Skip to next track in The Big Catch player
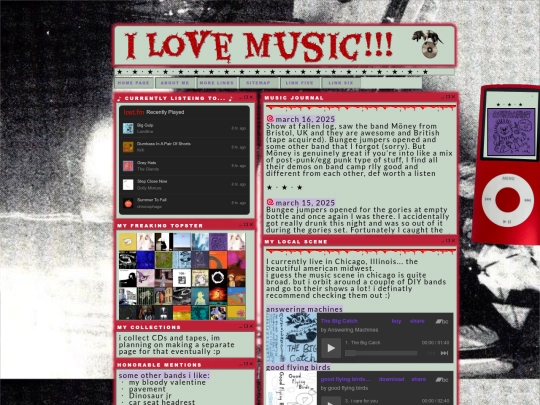 pyautogui.click(x=445, y=353)
